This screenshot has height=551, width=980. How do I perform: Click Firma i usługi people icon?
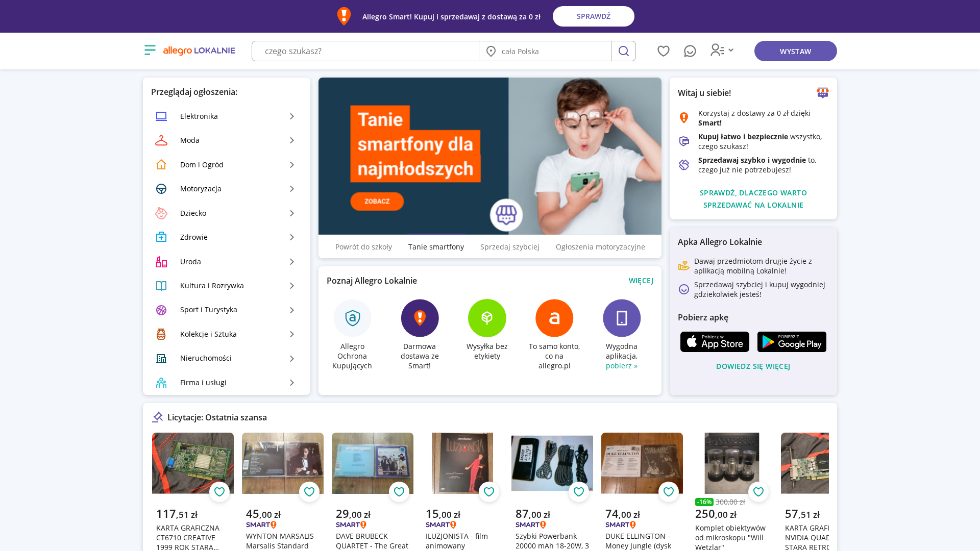coord(161,383)
